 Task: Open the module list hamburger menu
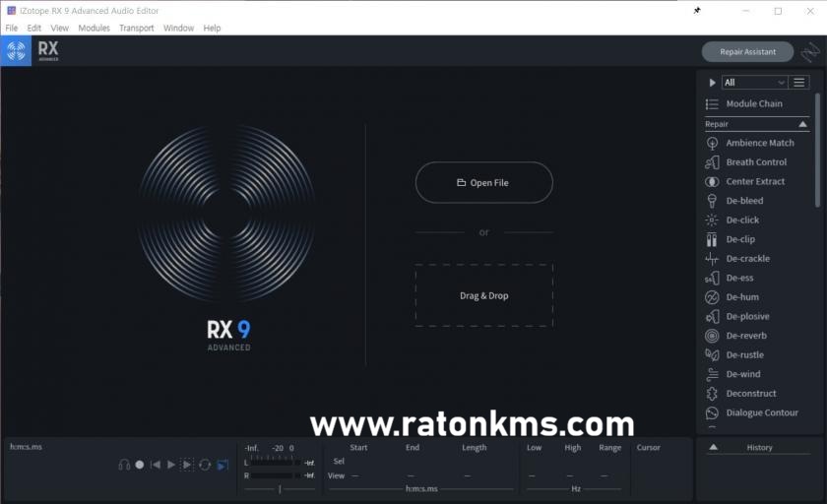point(799,83)
